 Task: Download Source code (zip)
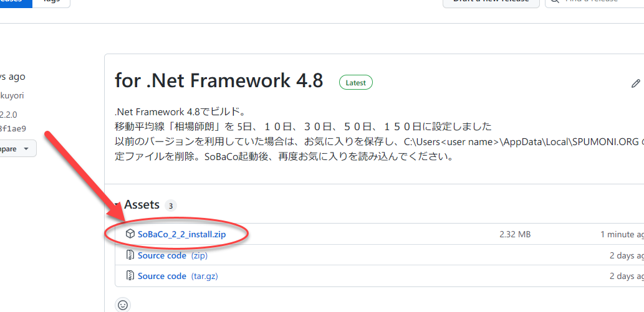click(x=173, y=255)
